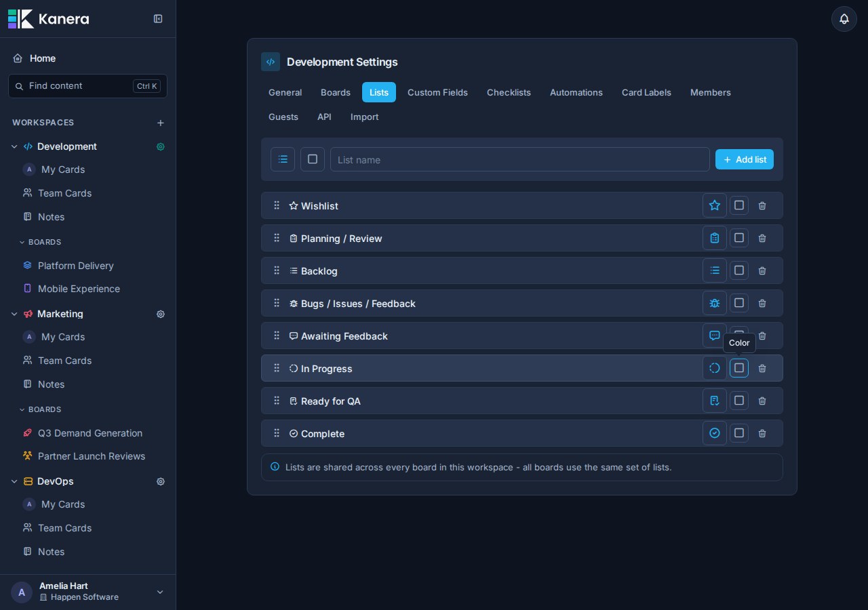The image size is (868, 610).
Task: Pick a color for the Wishlist list
Action: [739, 205]
